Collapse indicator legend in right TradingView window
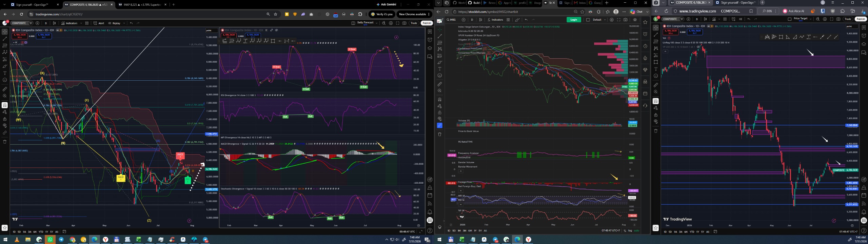 (665, 52)
